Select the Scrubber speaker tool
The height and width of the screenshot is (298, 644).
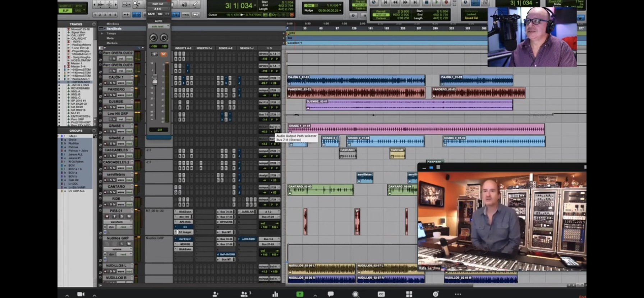184,4
